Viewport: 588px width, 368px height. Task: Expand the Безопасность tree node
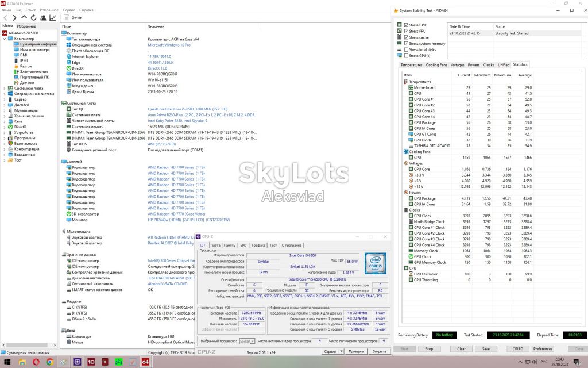(x=5, y=143)
